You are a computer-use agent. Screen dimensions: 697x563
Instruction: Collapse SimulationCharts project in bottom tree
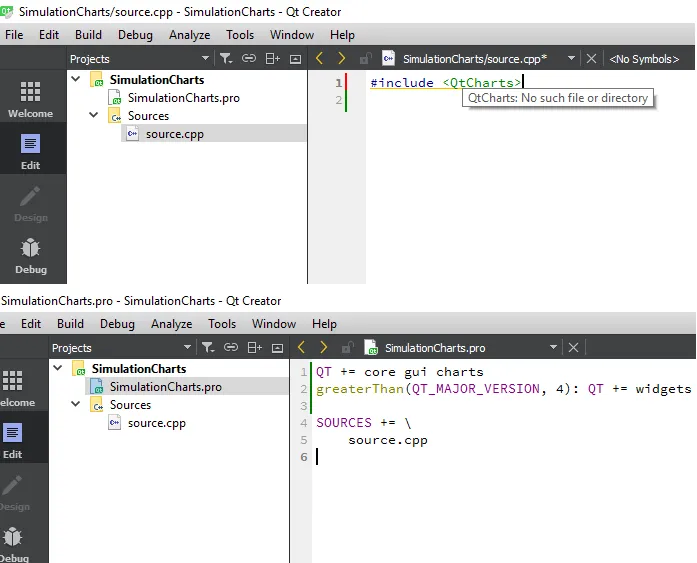(x=58, y=368)
